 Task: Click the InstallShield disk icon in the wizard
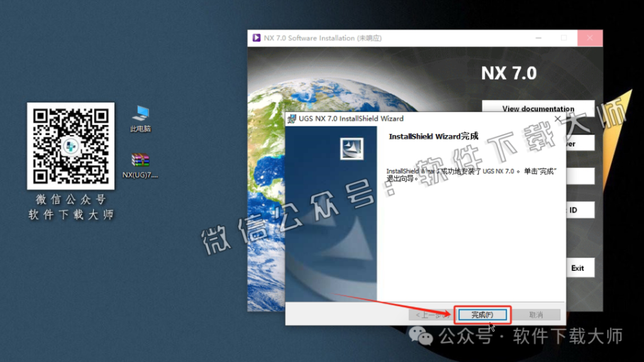[352, 148]
